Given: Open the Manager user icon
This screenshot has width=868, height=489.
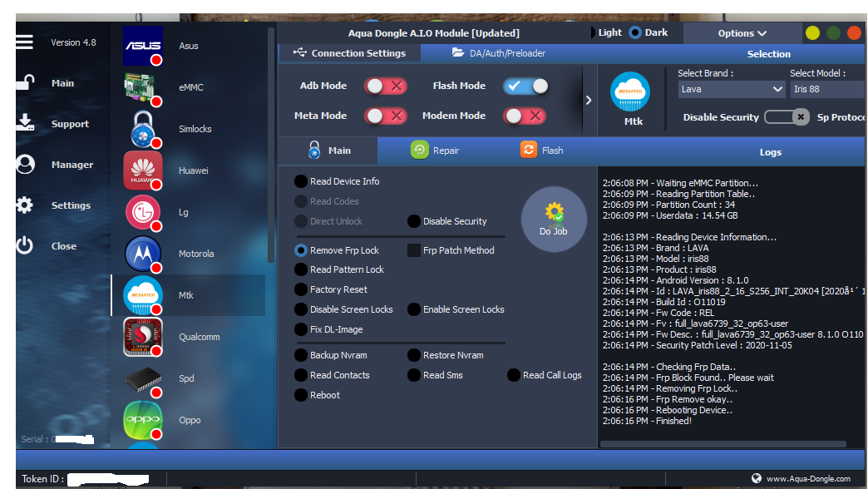Looking at the screenshot, I should tap(25, 164).
